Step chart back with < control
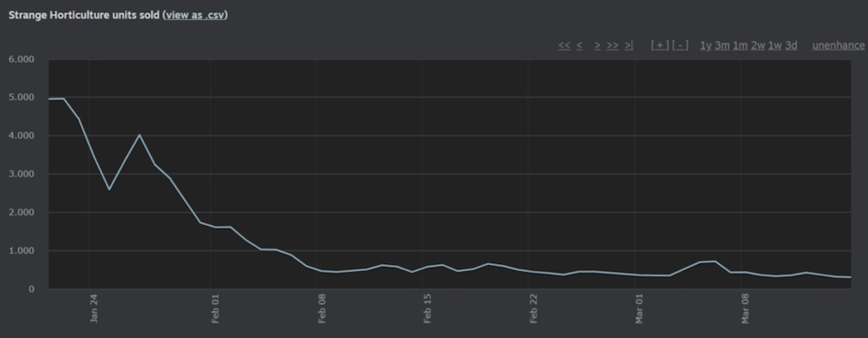The height and width of the screenshot is (338, 868). pyautogui.click(x=579, y=45)
